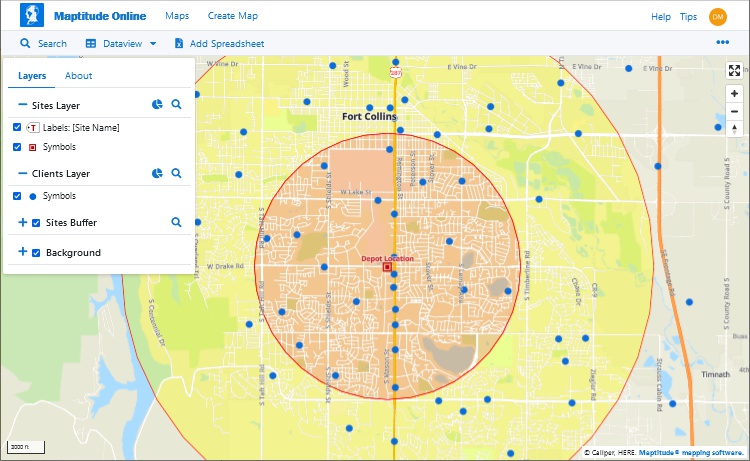This screenshot has width=750, height=461.
Task: Open the Create Map menu
Action: pyautogui.click(x=232, y=16)
